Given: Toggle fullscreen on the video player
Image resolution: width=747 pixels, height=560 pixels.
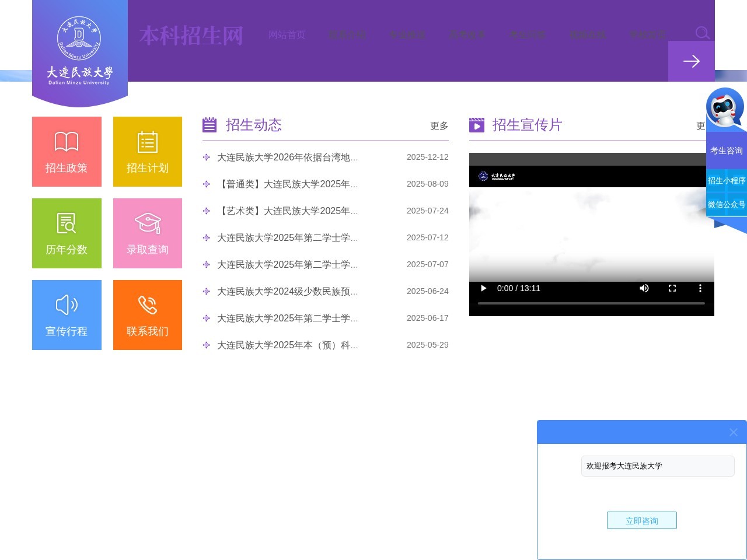Looking at the screenshot, I should [672, 288].
